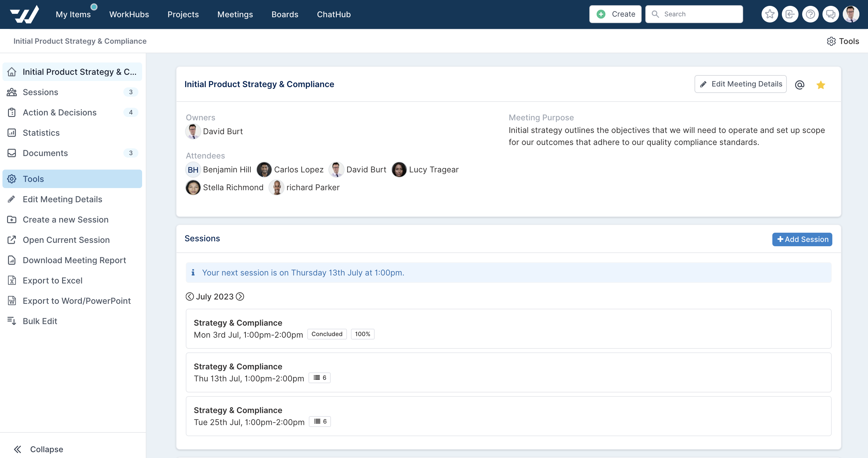Click the info icon in the next session banner
This screenshot has width=868, height=458.
193,272
